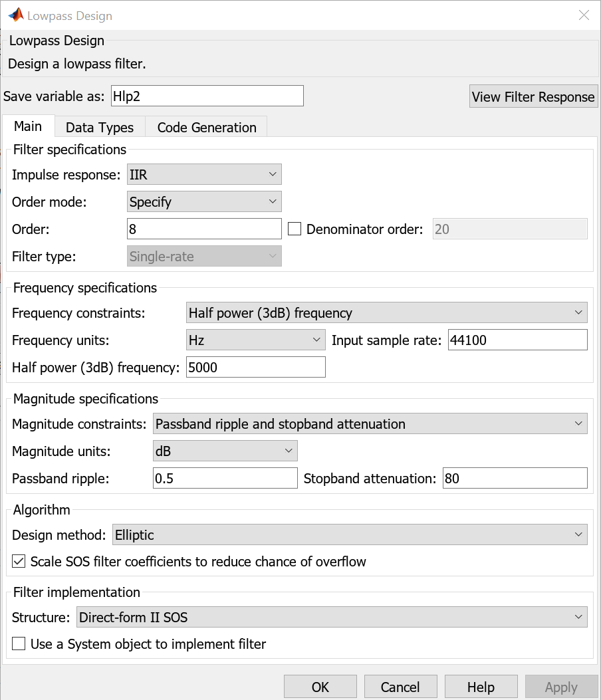
Task: Check Use a System object option
Action: [x=19, y=644]
